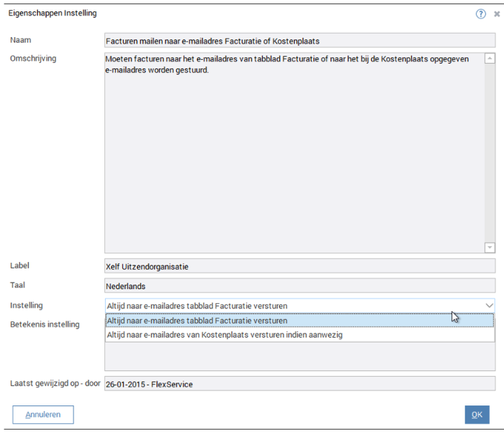The image size is (504, 434).
Task: Close the Eigenschappen Instelling dialog
Action: click(496, 14)
